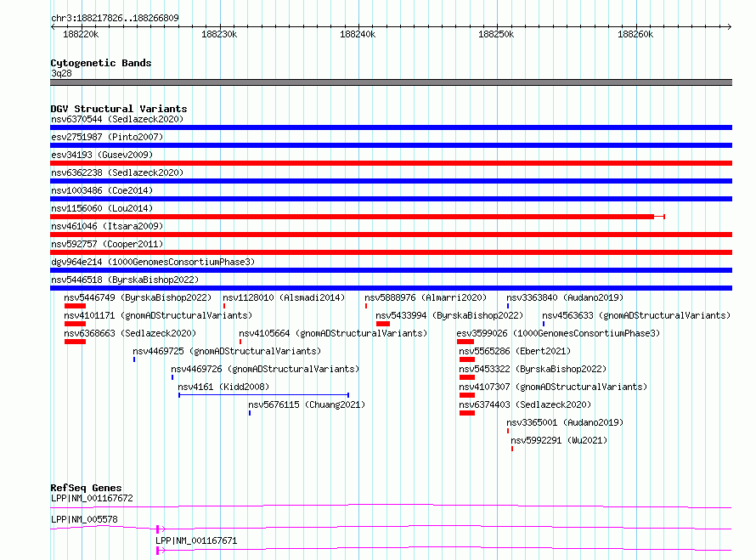The width and height of the screenshot is (756, 560).
Task: Click the 188230k ruler label
Action: pos(219,34)
